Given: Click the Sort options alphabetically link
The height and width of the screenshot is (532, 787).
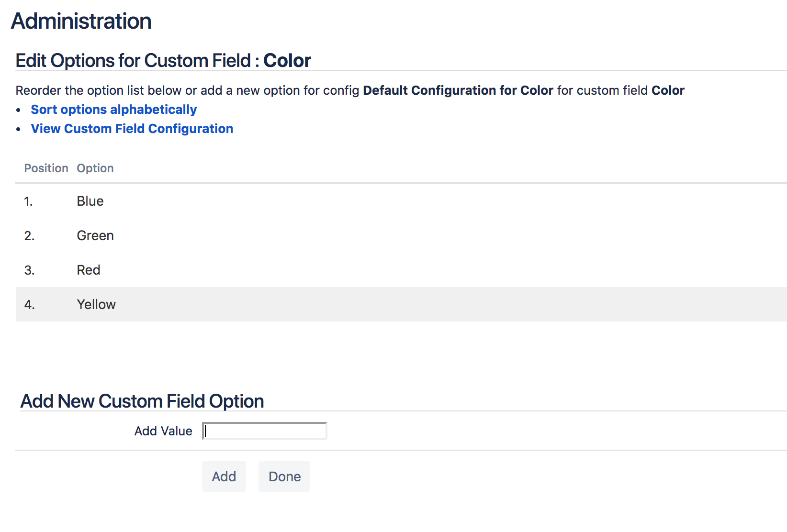Looking at the screenshot, I should point(113,110).
